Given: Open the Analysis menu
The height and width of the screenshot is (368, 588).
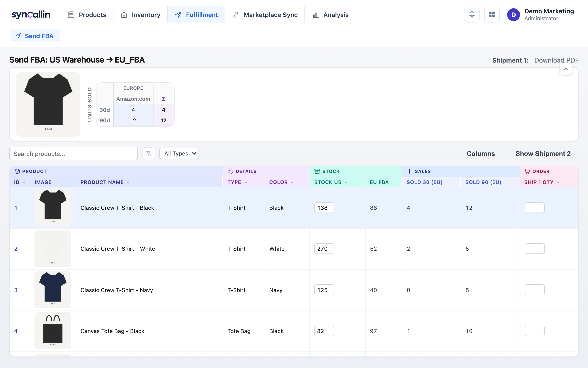Looking at the screenshot, I should coord(331,14).
